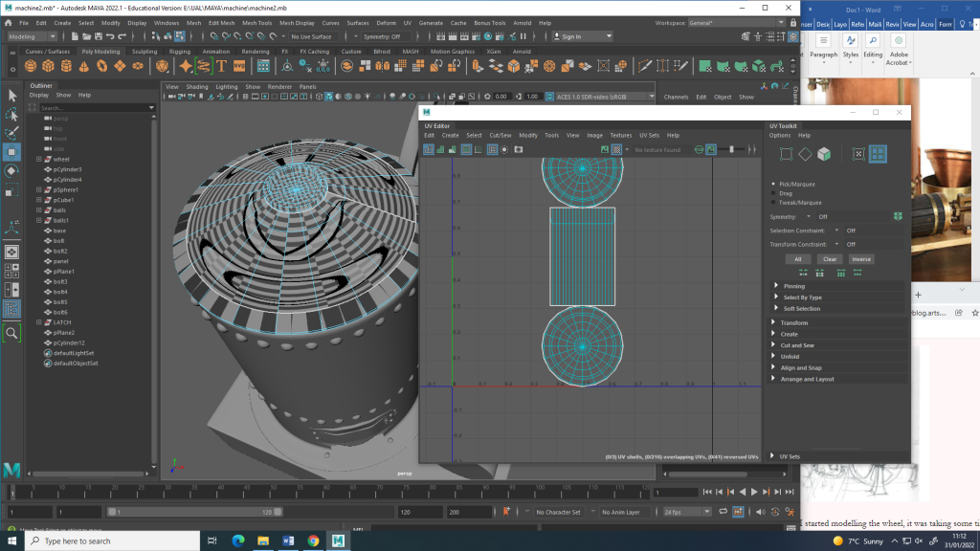Click the Inverse selection button
980x551 pixels.
(x=861, y=259)
